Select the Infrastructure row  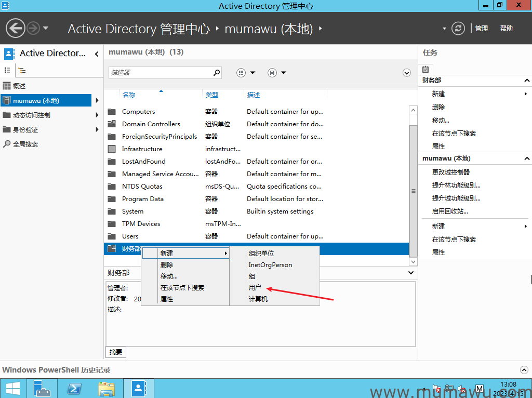tap(256, 149)
